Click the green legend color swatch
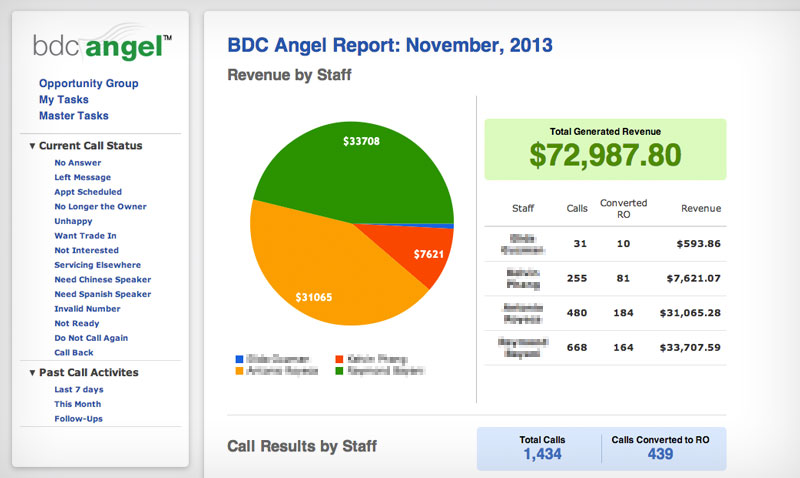The height and width of the screenshot is (478, 800). [x=337, y=370]
